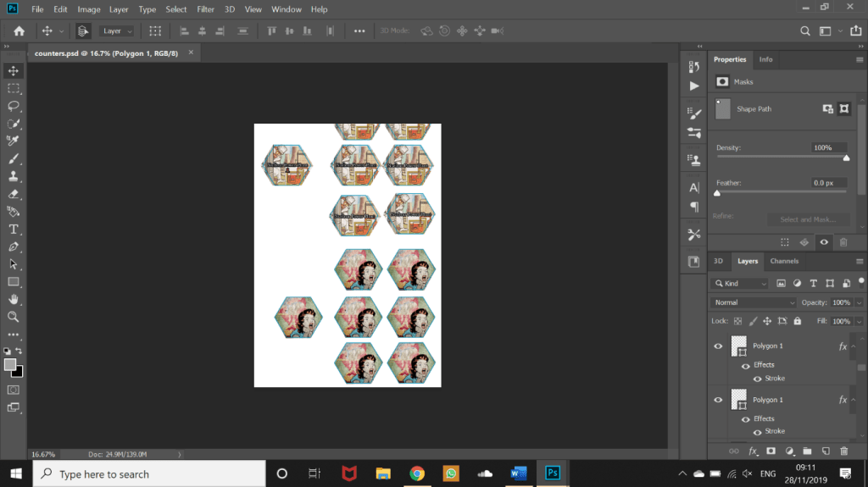Open the Opacity slider dropdown arrow
Viewport: 868px width, 487px height.
[860, 302]
